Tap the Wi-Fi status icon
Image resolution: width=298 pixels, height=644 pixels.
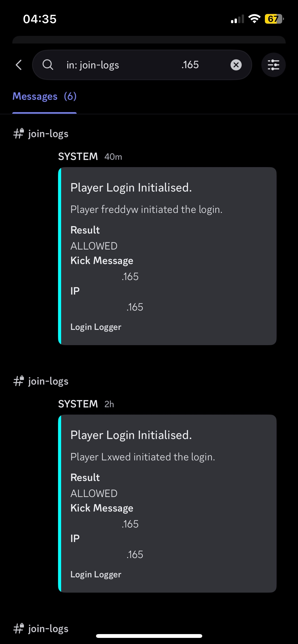[x=254, y=19]
